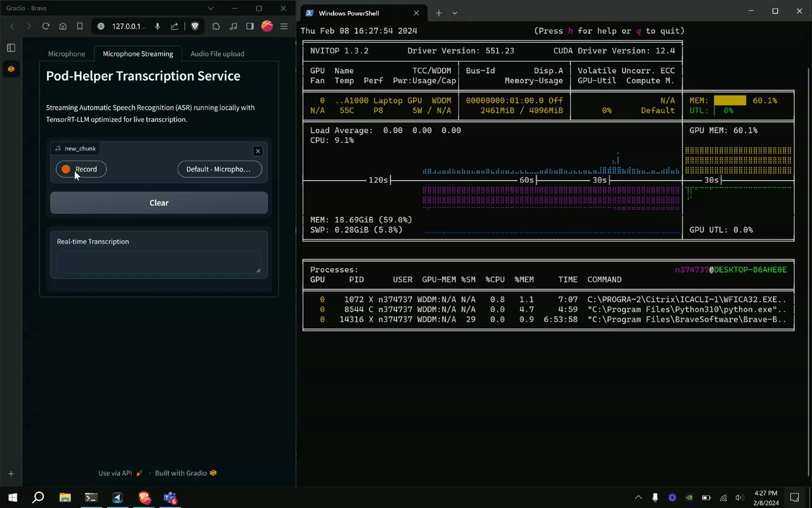Open Brave extensions menu

tap(216, 27)
